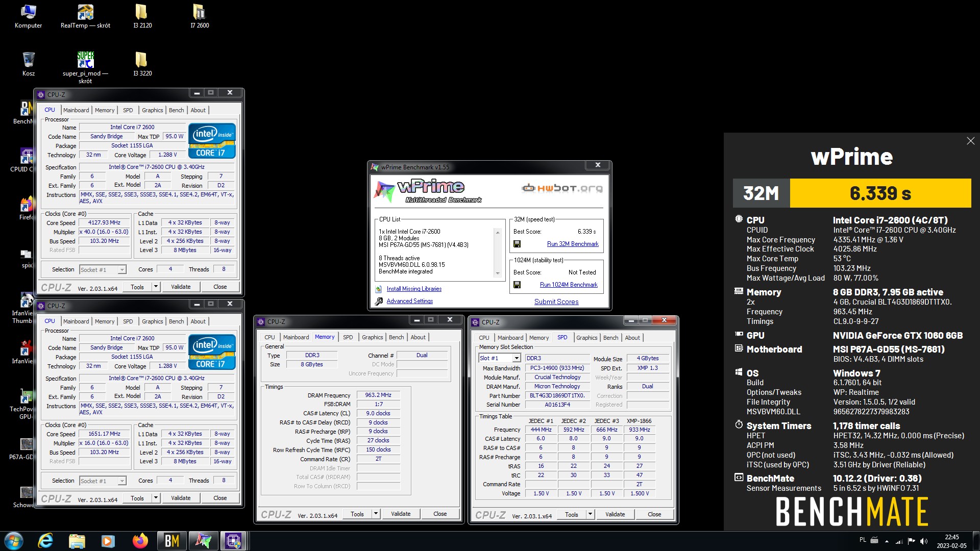This screenshot has width=980, height=551.
Task: Open Socket #1 selection in top CPU-Z window
Action: (103, 269)
